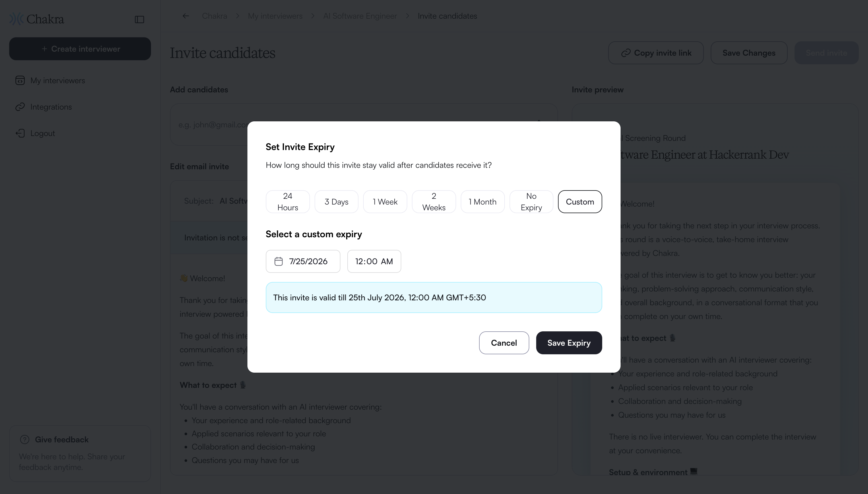
Task: Click the Chakra logo icon
Action: [16, 19]
